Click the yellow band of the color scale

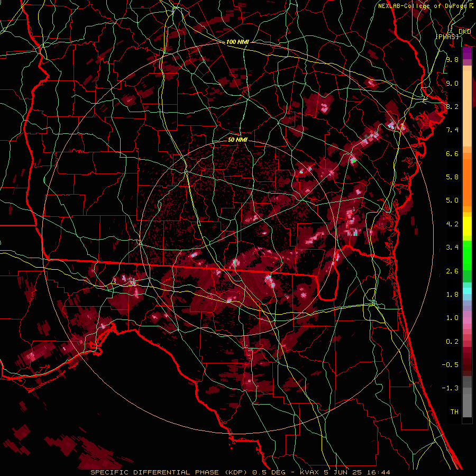[x=467, y=226]
